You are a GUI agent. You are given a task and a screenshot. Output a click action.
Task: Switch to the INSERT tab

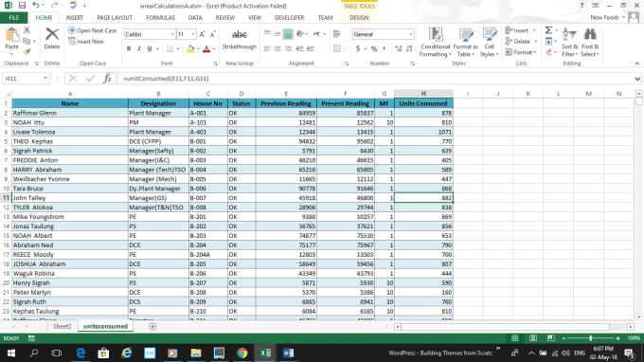pos(74,18)
